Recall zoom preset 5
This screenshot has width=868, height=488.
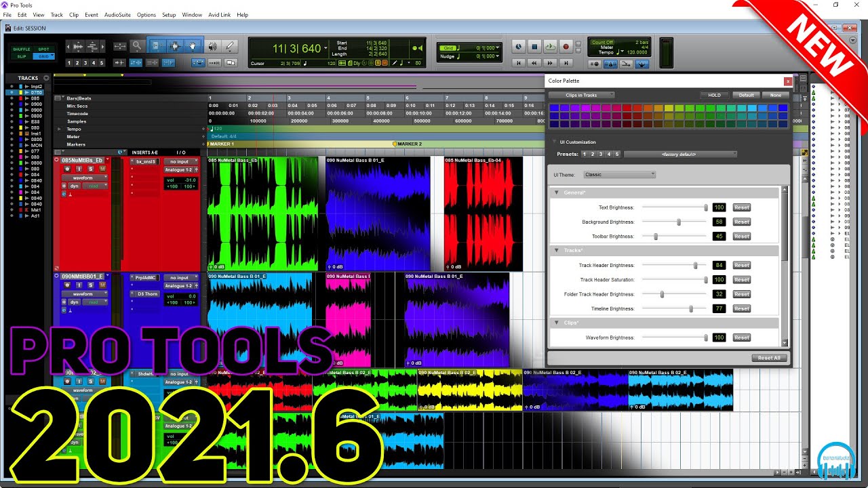(102, 63)
